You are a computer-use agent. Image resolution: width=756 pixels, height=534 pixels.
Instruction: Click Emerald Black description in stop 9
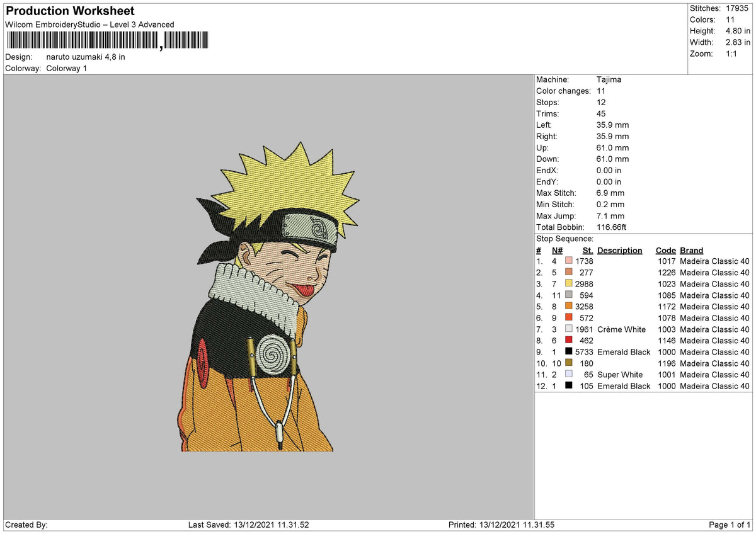point(624,352)
